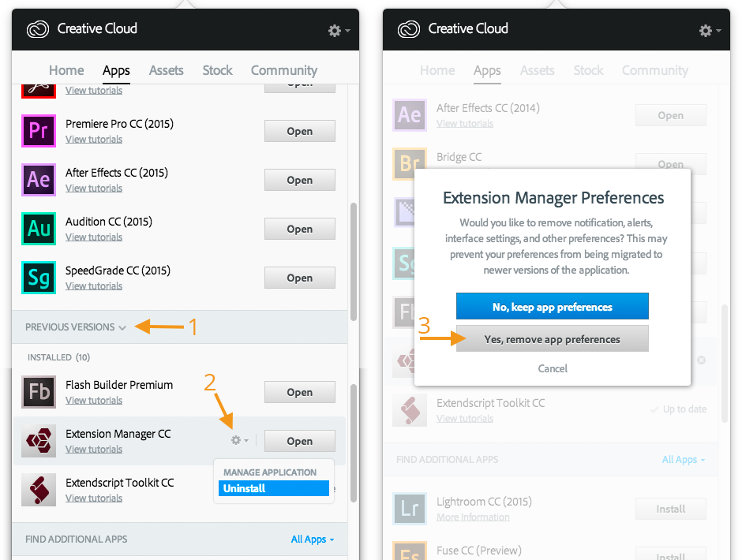Click Yes, remove app preferences button
Screen dimensions: 742x560
(552, 339)
